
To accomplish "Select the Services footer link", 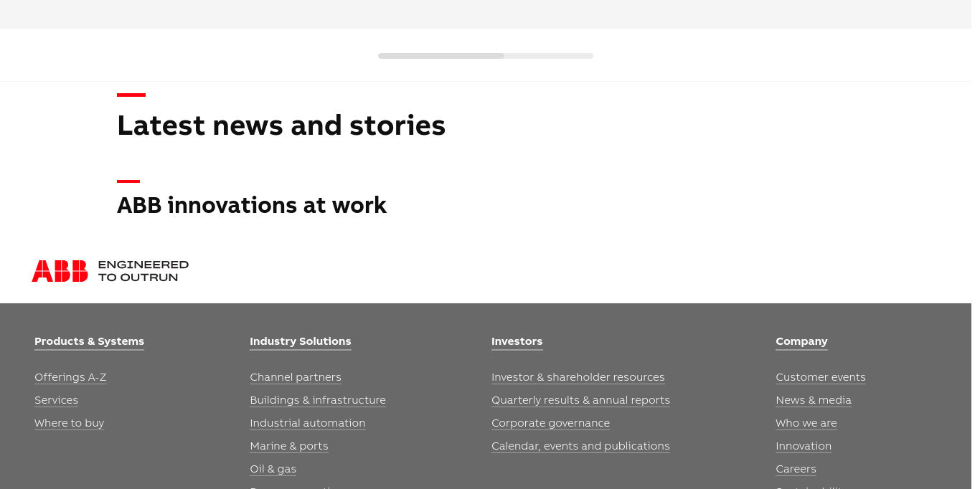I will point(56,400).
